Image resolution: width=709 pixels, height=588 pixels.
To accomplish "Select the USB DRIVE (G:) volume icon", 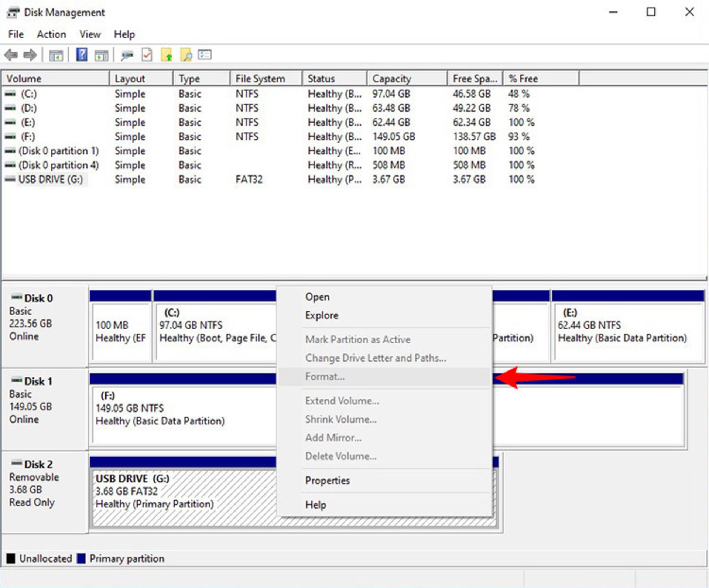I will tap(10, 180).
